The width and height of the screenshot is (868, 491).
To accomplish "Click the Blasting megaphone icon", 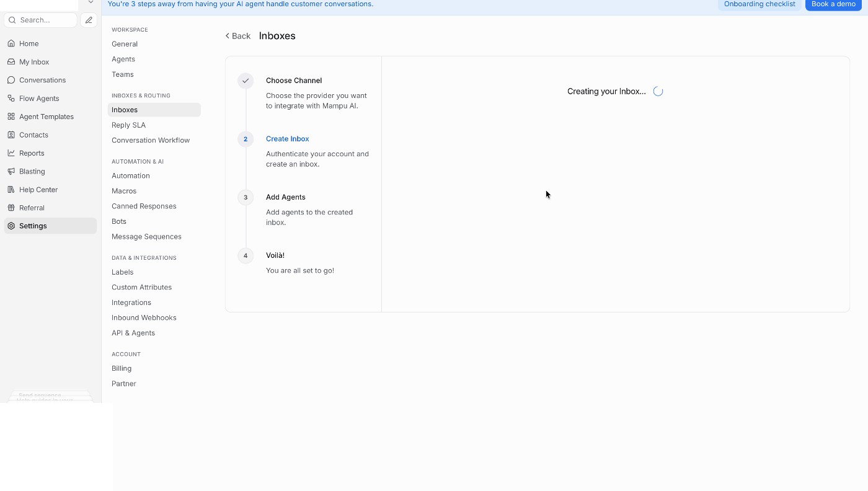I will tap(11, 171).
